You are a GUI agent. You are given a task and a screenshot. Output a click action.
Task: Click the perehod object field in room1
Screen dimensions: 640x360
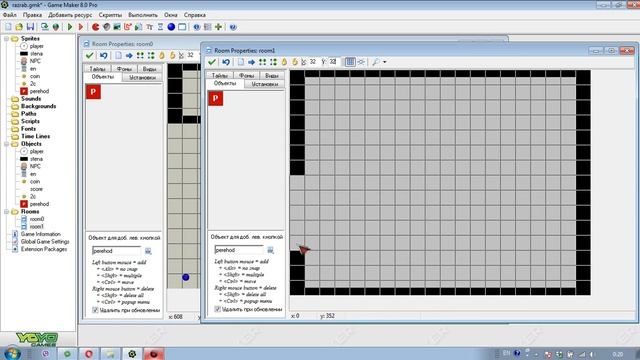[x=239, y=250]
